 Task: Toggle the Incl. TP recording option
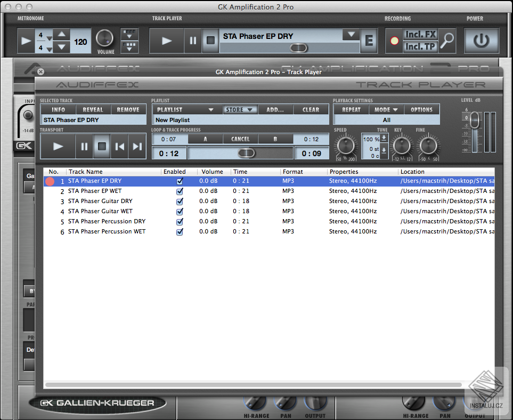[420, 47]
